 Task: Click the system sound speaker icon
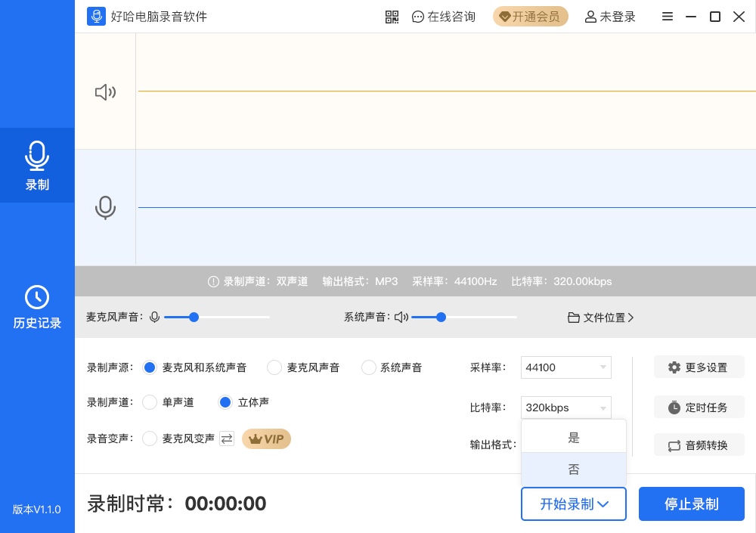(105, 90)
